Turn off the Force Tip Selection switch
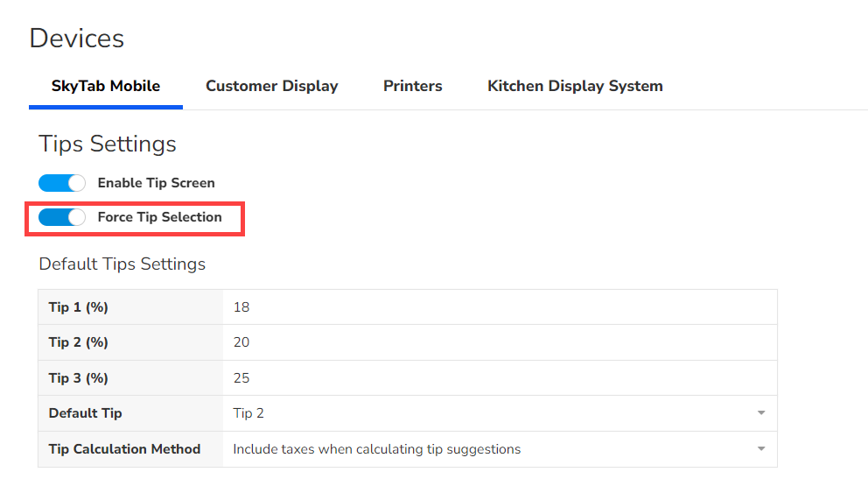The image size is (868, 486). click(x=62, y=217)
